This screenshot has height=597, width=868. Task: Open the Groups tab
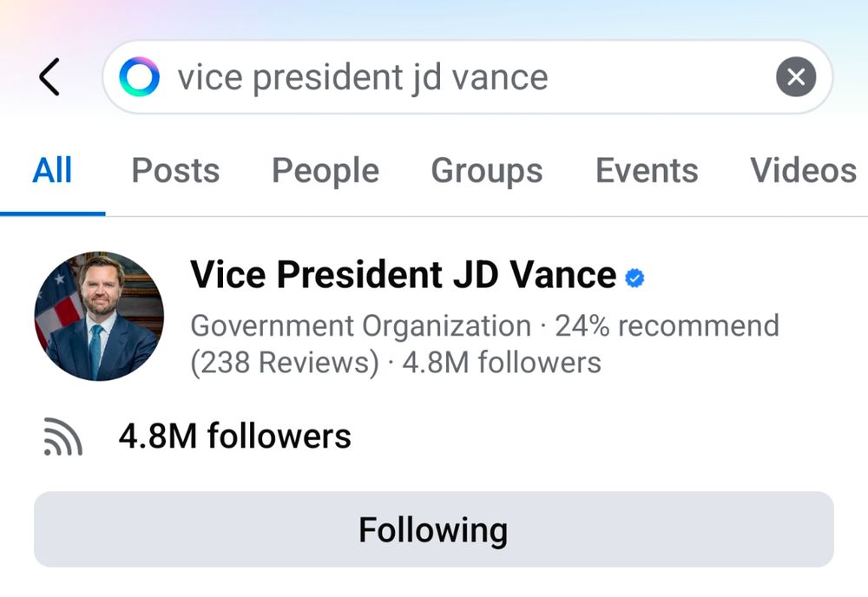tap(487, 171)
